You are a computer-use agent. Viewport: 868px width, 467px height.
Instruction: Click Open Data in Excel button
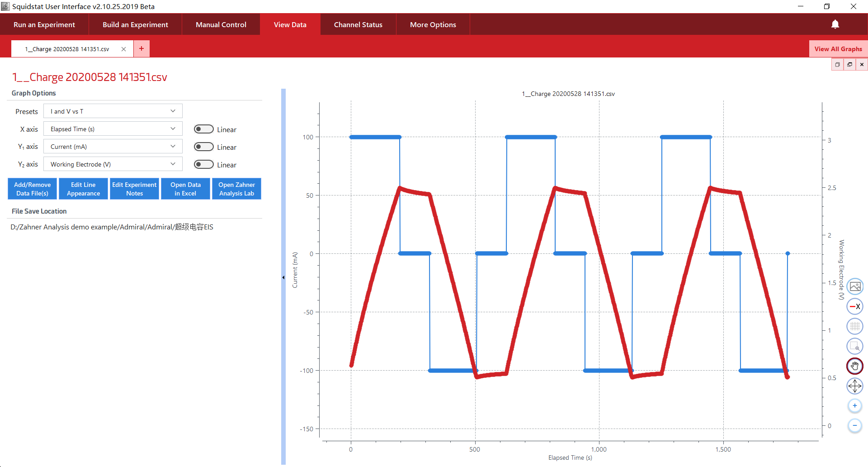click(185, 189)
